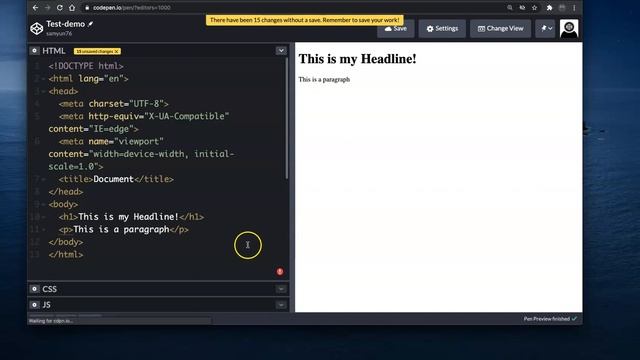Image resolution: width=640 pixels, height=360 pixels.
Task: Save the pen
Action: click(396, 29)
